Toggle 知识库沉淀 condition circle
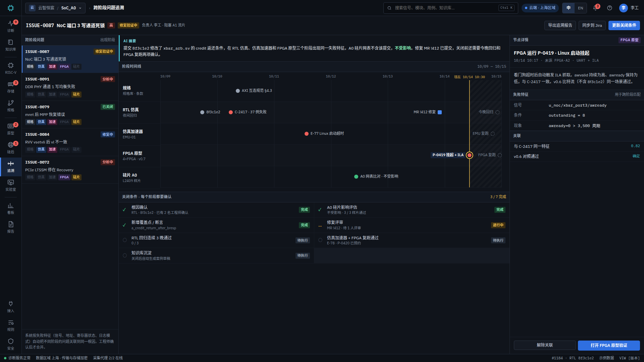This screenshot has width=644, height=362. [125, 255]
